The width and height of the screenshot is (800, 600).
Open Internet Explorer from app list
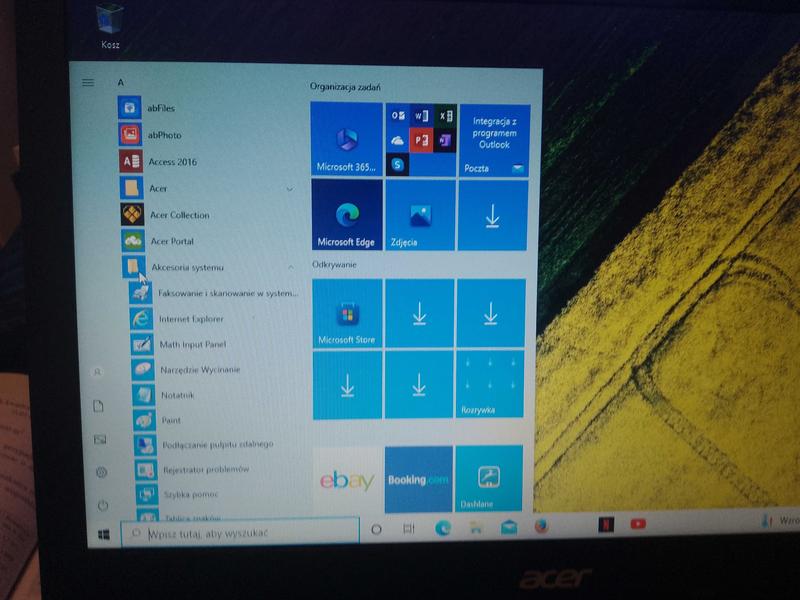click(191, 319)
